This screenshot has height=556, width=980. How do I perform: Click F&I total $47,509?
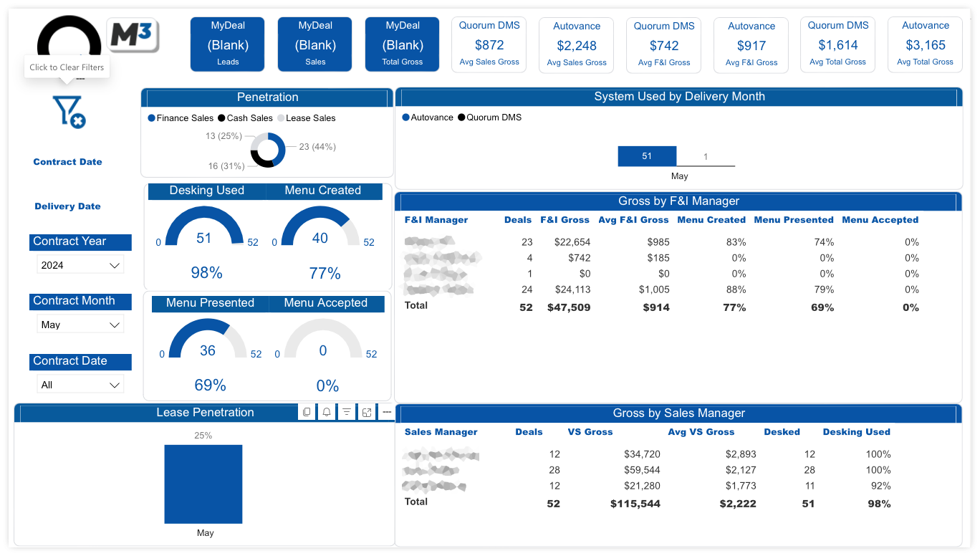pos(569,307)
